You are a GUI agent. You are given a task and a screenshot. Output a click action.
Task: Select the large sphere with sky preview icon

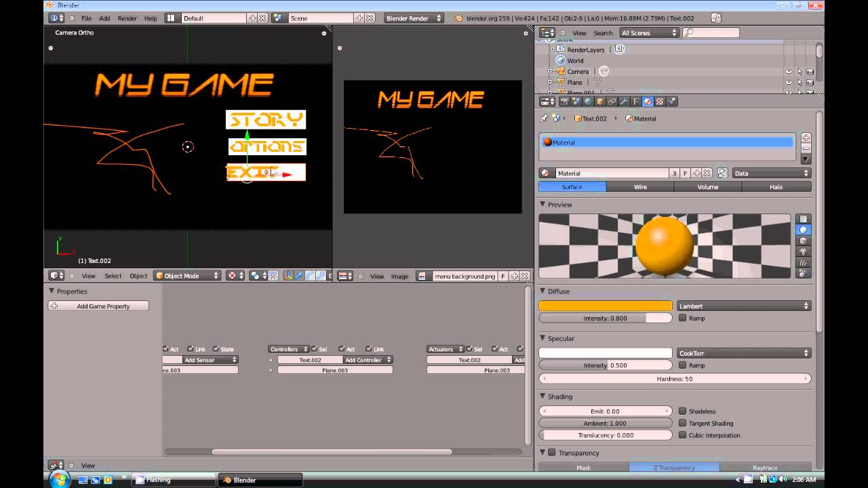804,273
